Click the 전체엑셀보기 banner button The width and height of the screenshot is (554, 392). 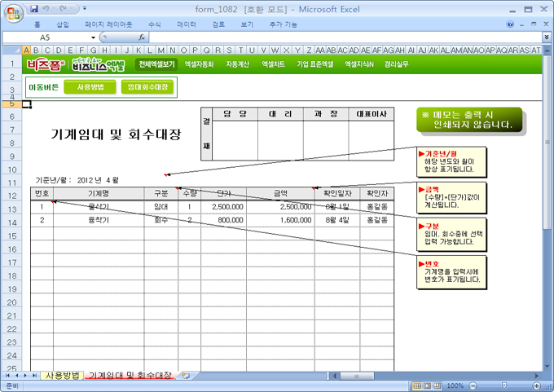pos(156,64)
